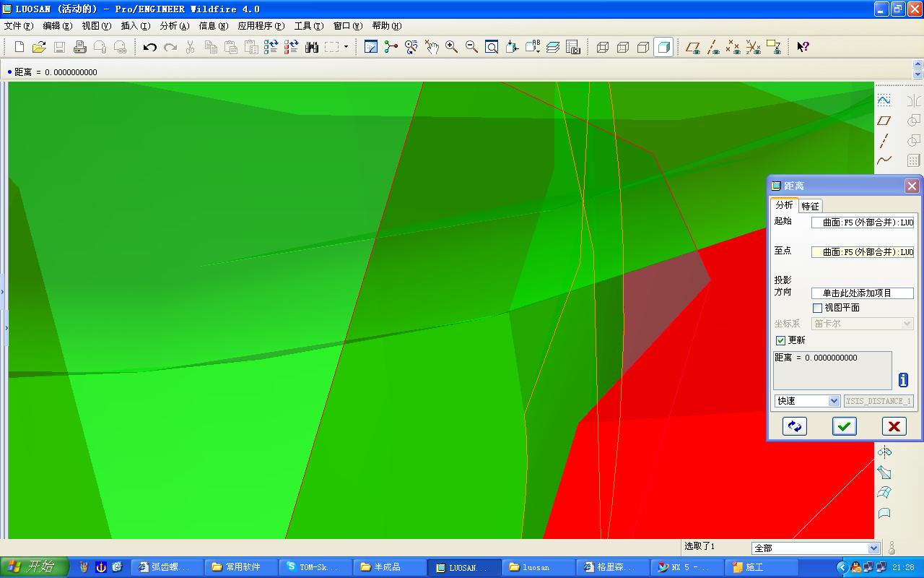Screen dimensions: 924x578
Task: Click the info icon in the distance dialog
Action: 903,379
